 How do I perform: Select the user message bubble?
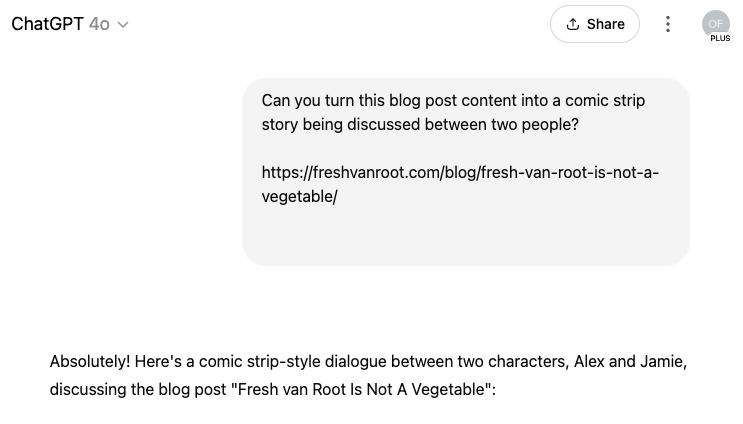466,172
